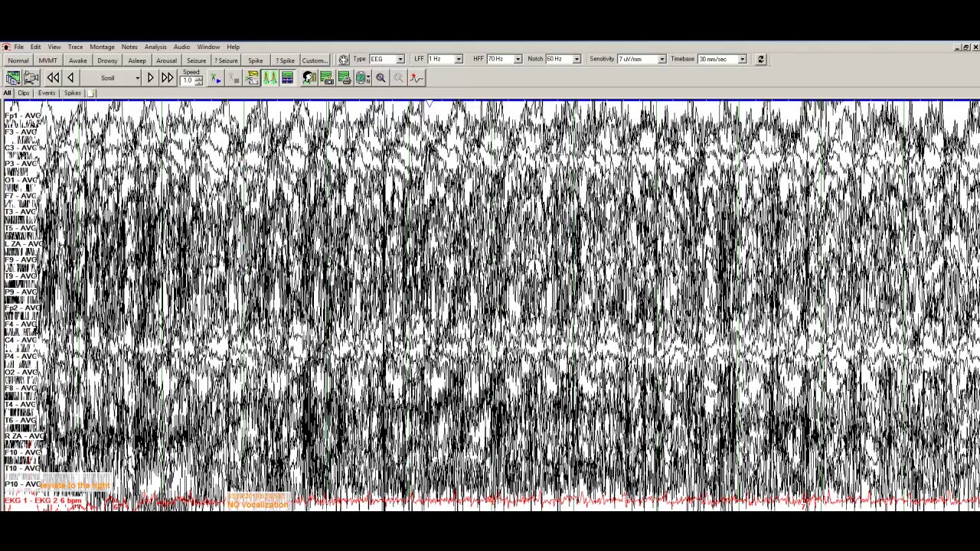Screen dimensions: 980x551
Task: Click the print EEG page icon
Action: [344, 77]
